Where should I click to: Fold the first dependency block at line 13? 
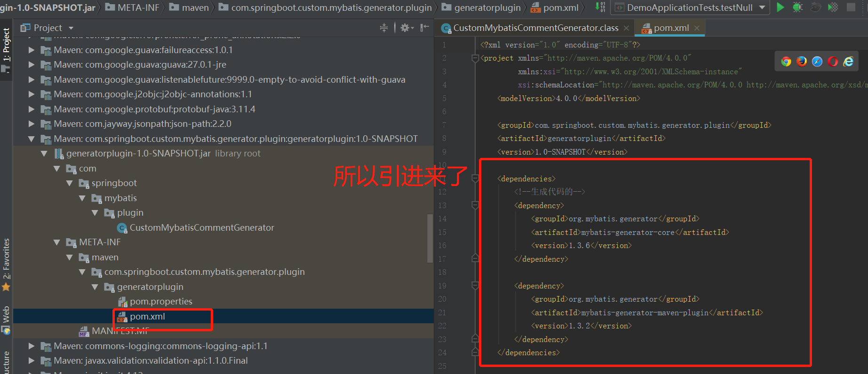(475, 205)
